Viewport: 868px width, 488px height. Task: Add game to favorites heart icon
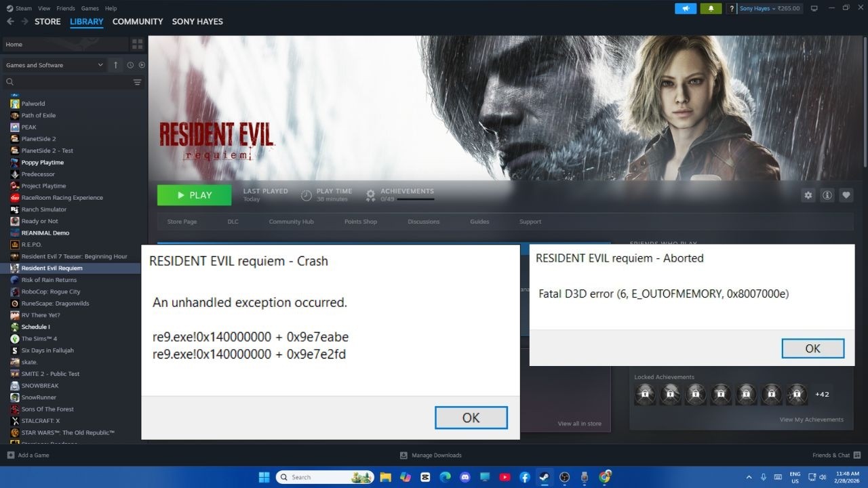(x=846, y=195)
